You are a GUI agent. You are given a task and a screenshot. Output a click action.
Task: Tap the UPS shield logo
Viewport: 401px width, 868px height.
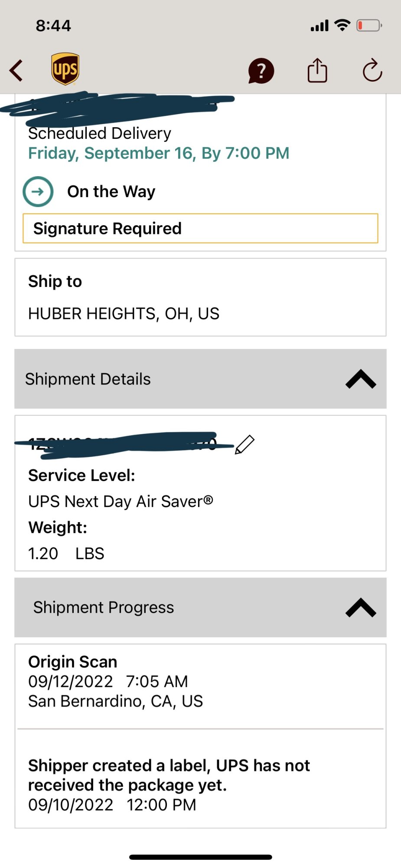point(65,69)
